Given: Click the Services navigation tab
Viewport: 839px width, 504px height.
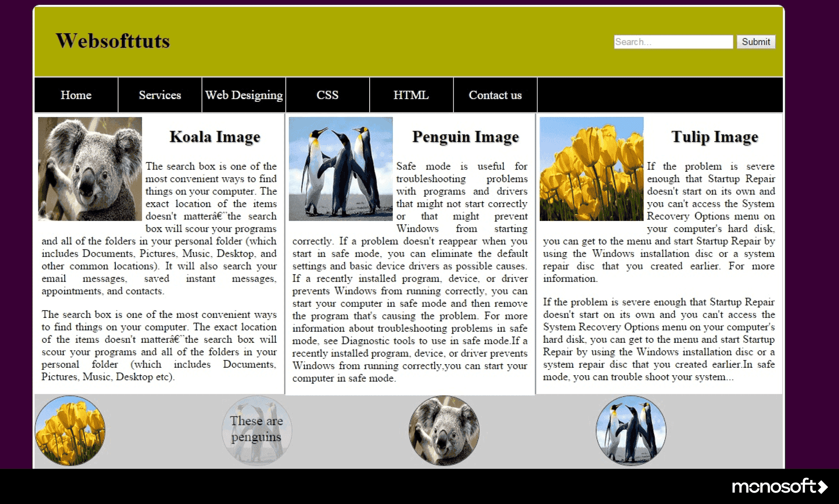Looking at the screenshot, I should click(x=159, y=95).
